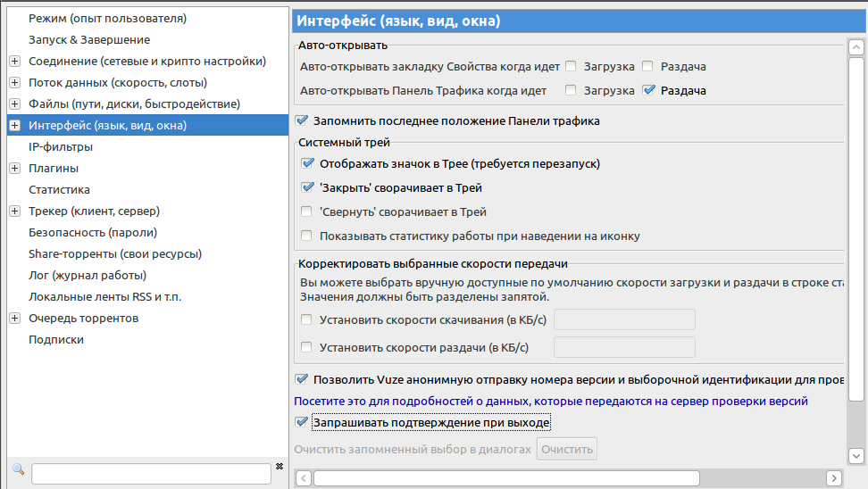Select Очередь торрентов entry
The height and width of the screenshot is (489, 868).
click(84, 318)
